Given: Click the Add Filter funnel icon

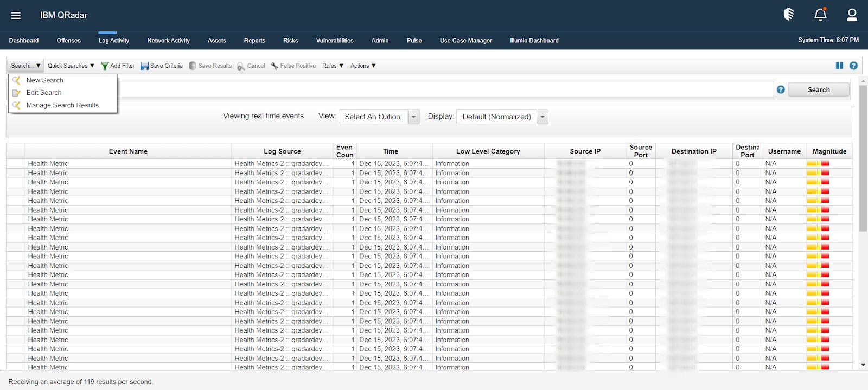Looking at the screenshot, I should 105,66.
